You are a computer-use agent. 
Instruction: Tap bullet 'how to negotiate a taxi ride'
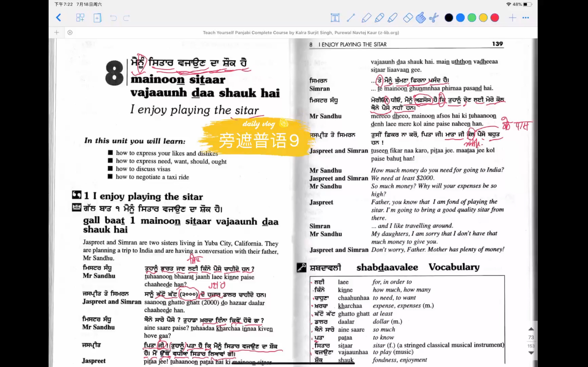pos(152,177)
